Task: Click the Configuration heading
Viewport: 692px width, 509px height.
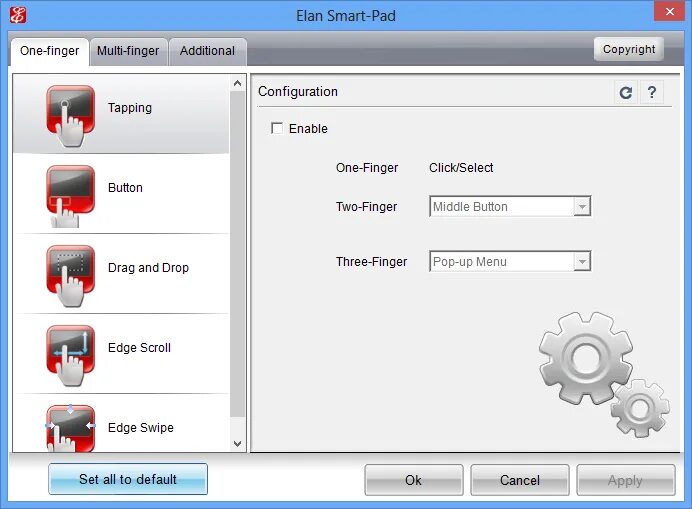Action: 298,91
